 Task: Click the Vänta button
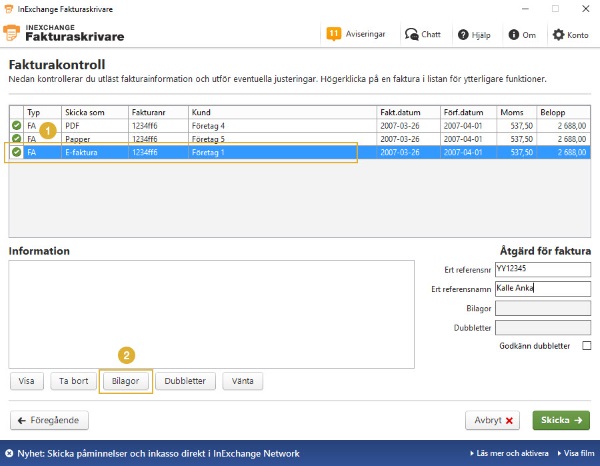243,381
